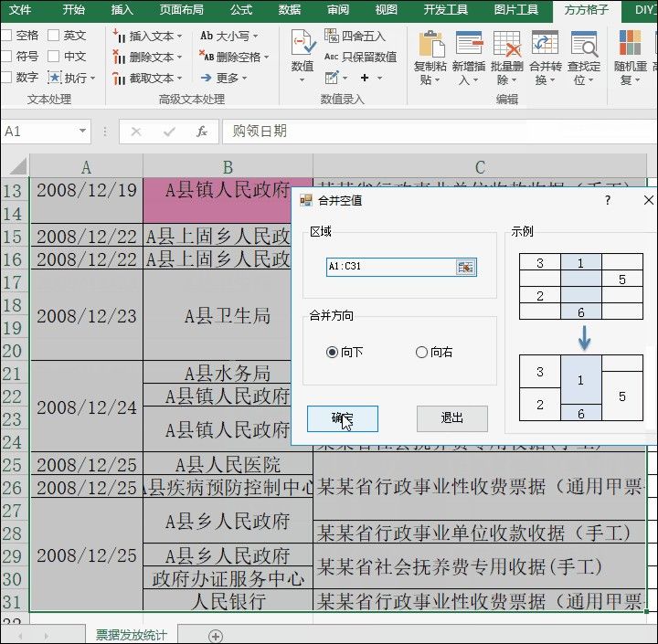This screenshot has width=658, height=644.
Task: Open the 插入文本 text insert tool
Action: tap(147, 36)
